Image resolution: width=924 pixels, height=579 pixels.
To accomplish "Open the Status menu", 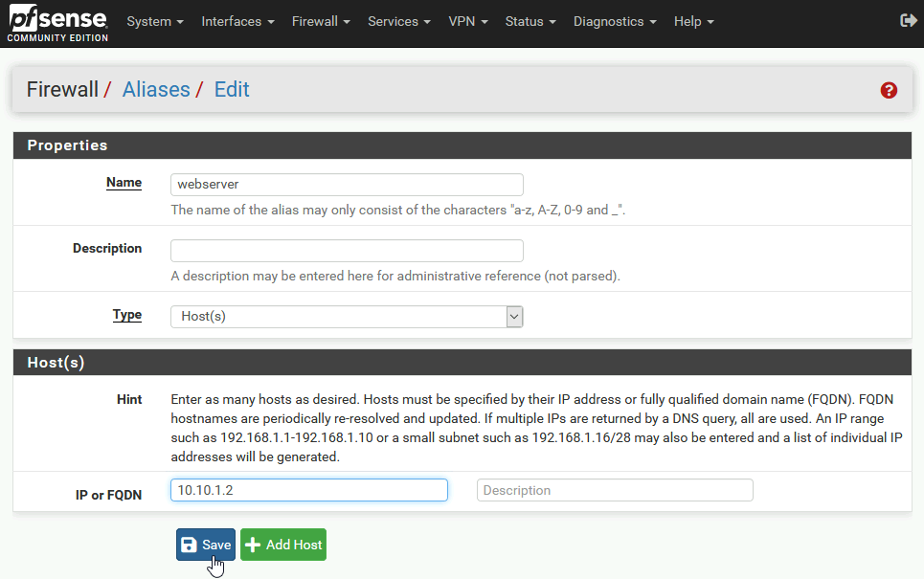I will pos(530,22).
